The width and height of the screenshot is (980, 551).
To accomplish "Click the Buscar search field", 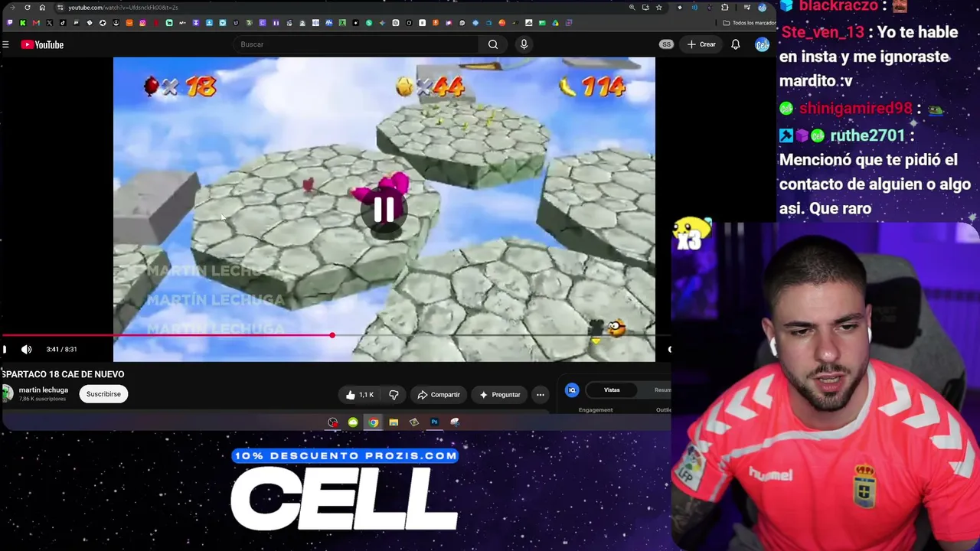I will pyautogui.click(x=356, y=44).
